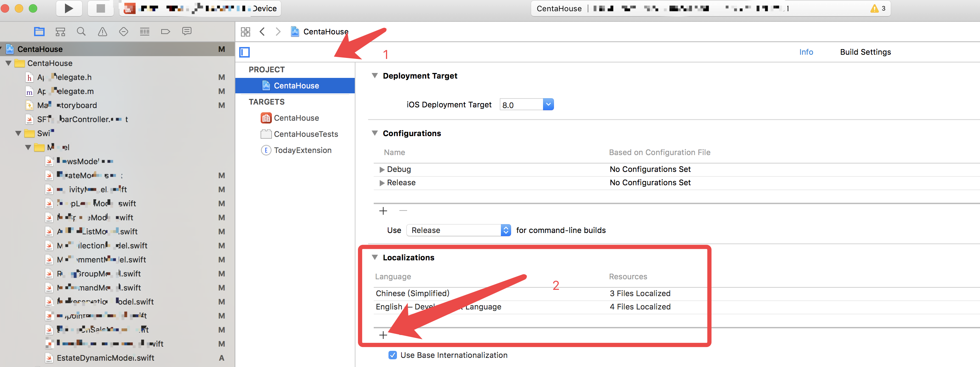Remove configuration with the minus button

(x=403, y=211)
